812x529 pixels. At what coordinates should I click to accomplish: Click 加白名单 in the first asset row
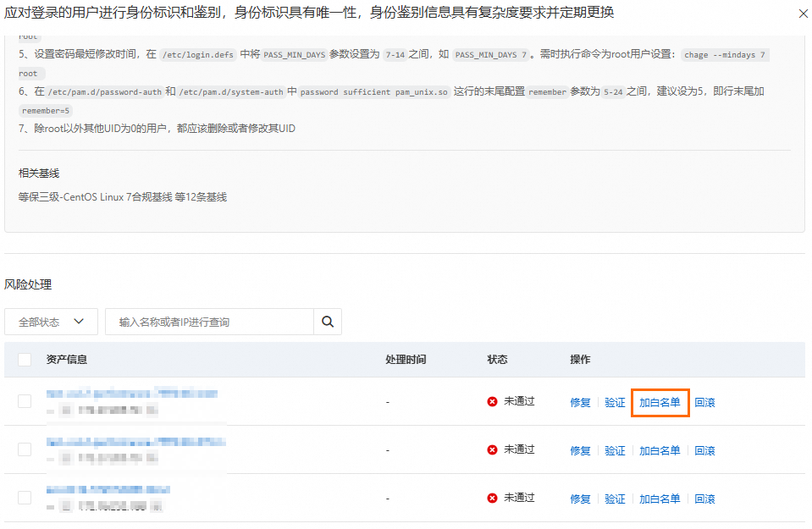[x=660, y=402]
